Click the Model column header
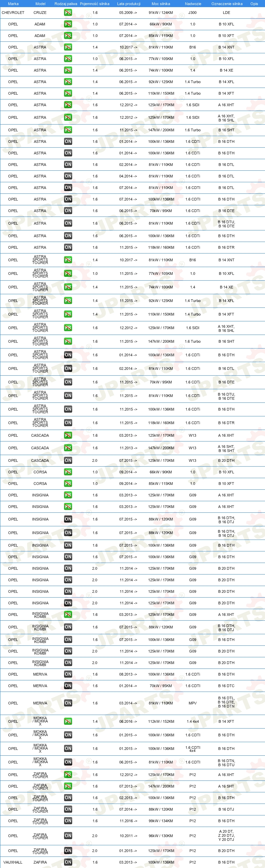 pos(40,4)
